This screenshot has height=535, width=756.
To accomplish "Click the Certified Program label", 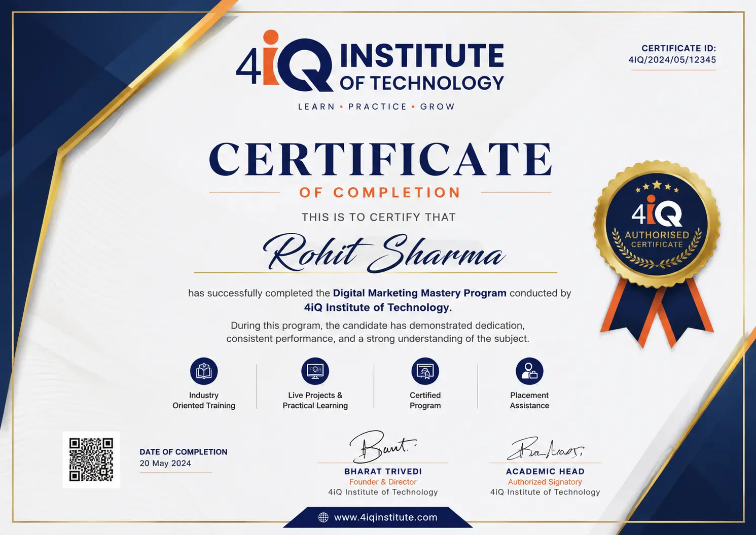I will click(425, 400).
